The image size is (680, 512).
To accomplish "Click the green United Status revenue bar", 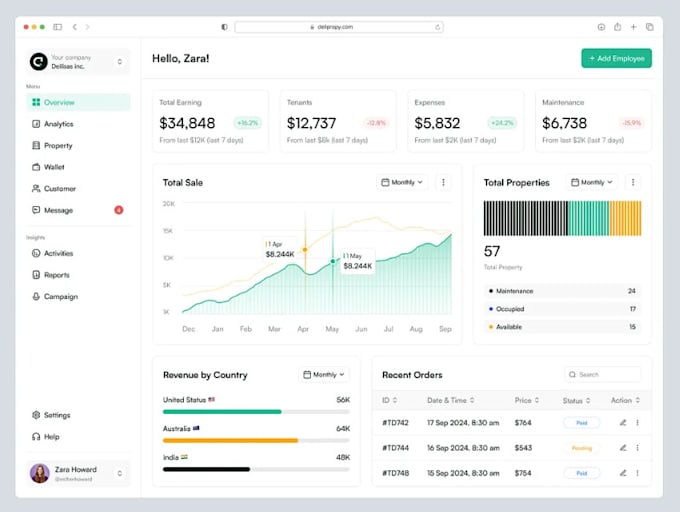I will (222, 411).
